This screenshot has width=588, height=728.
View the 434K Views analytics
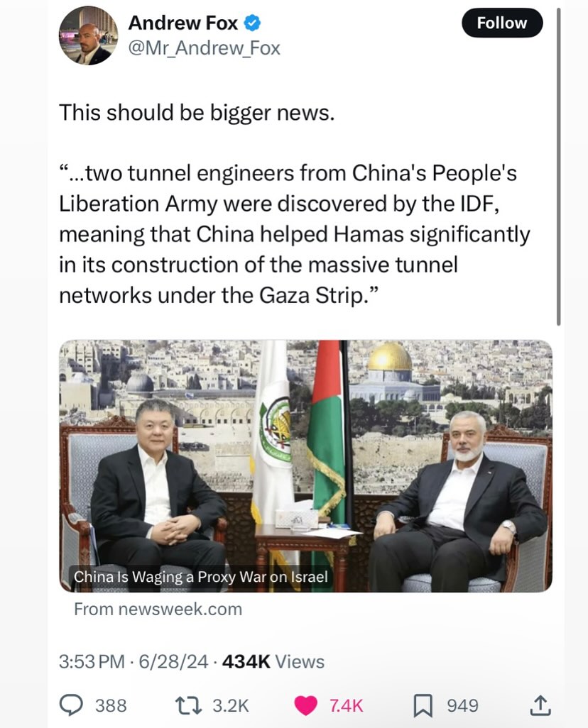(x=273, y=661)
